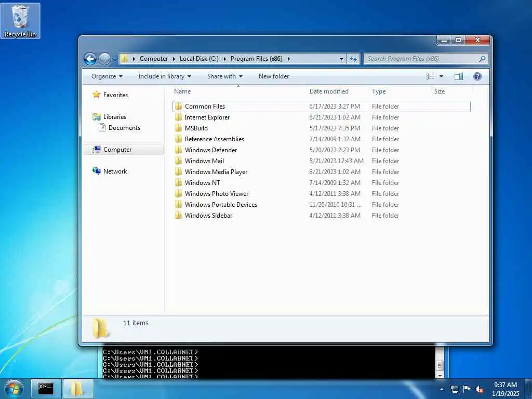
Task: Click Local Disk (C:) in the address bar
Action: click(x=199, y=59)
